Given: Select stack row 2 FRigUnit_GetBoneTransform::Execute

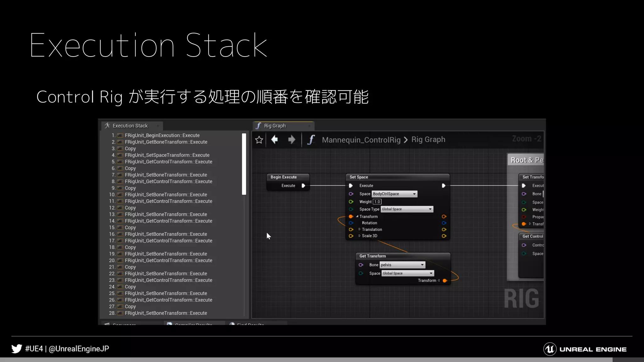Looking at the screenshot, I should point(166,142).
